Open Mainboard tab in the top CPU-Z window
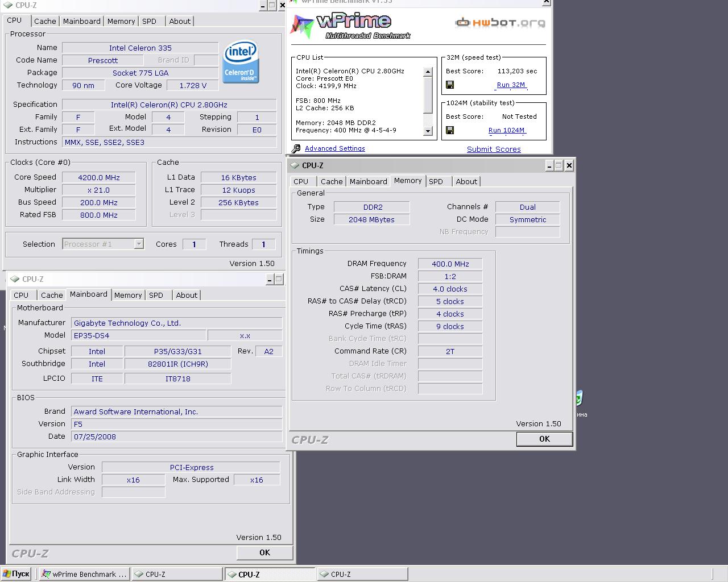This screenshot has height=582, width=728. [x=82, y=21]
